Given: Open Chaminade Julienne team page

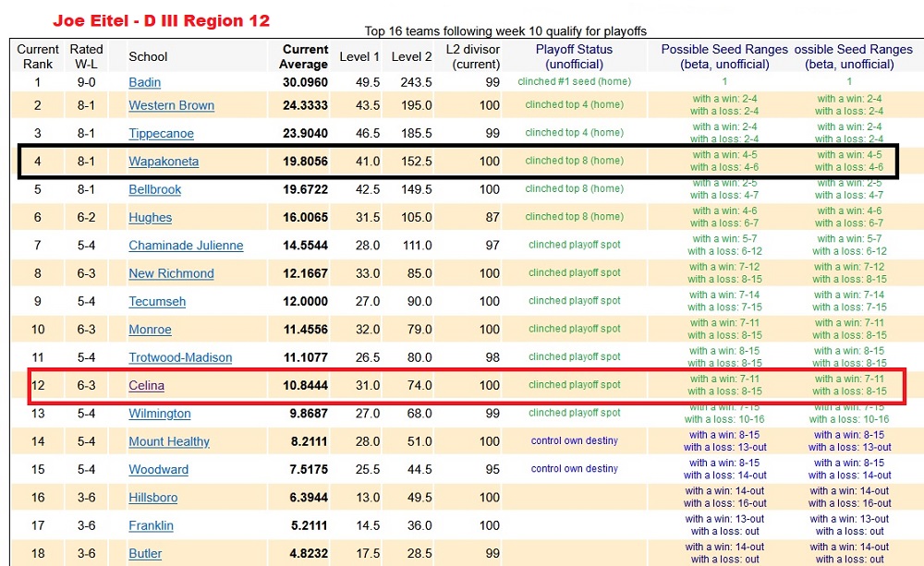Looking at the screenshot, I should coord(186,246).
